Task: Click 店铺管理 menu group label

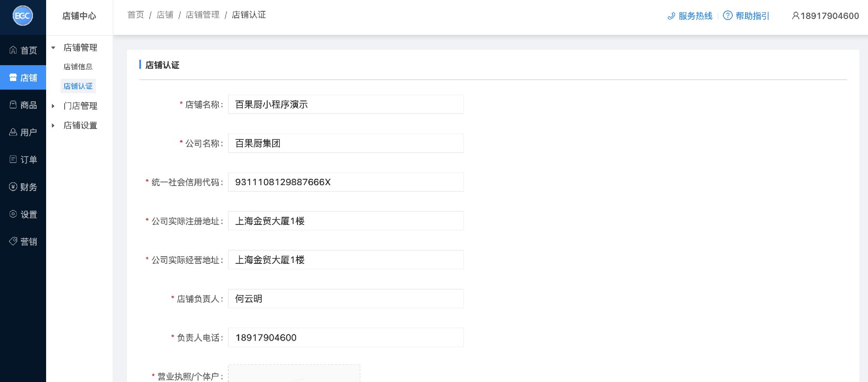Action: [x=80, y=48]
